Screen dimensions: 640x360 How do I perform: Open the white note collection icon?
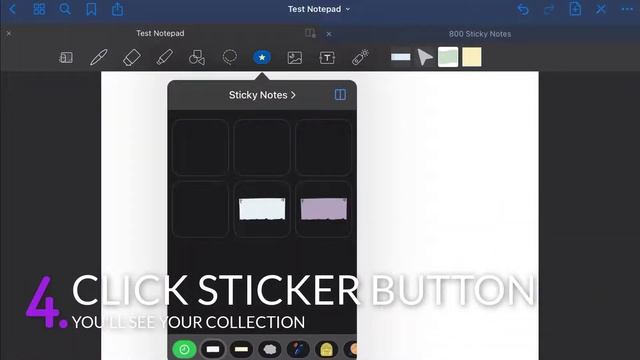coord(213,349)
